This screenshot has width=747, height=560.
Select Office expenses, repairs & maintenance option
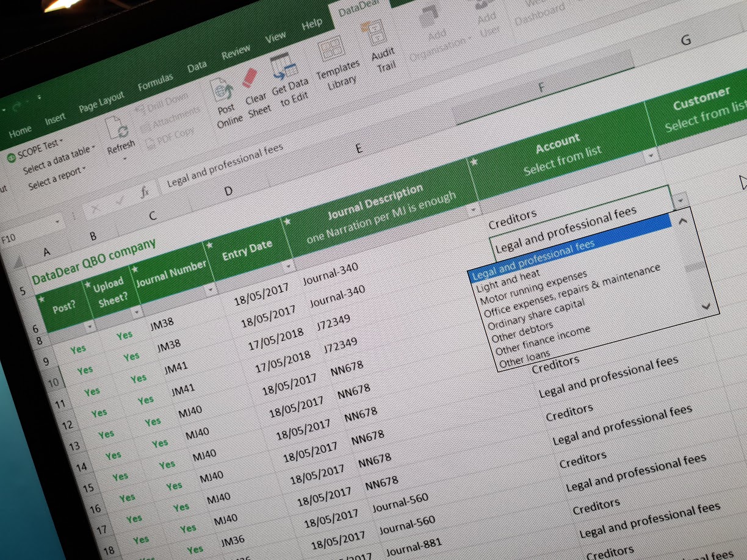pos(571,290)
